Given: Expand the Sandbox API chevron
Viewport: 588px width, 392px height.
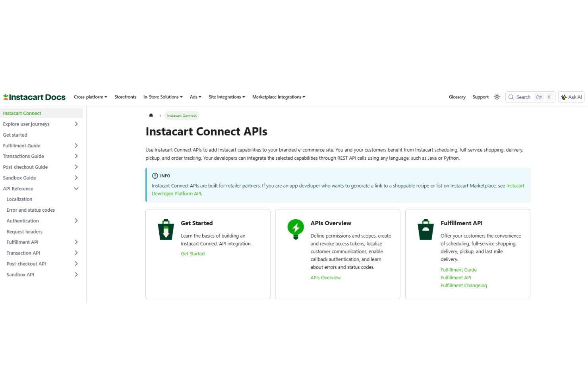Looking at the screenshot, I should point(76,274).
